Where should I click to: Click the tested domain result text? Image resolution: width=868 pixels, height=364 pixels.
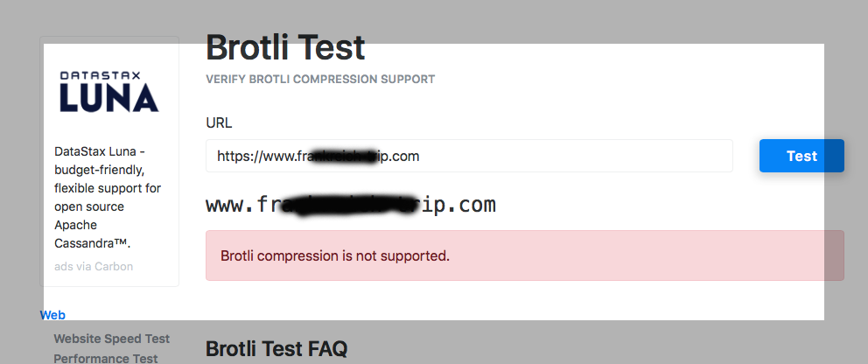coord(350,206)
